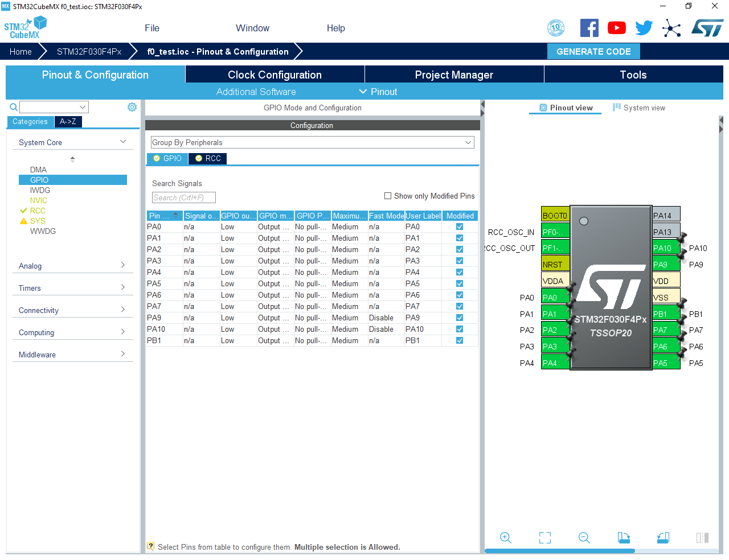The image size is (729, 560).
Task: Select SYS in System Core list
Action: point(38,221)
